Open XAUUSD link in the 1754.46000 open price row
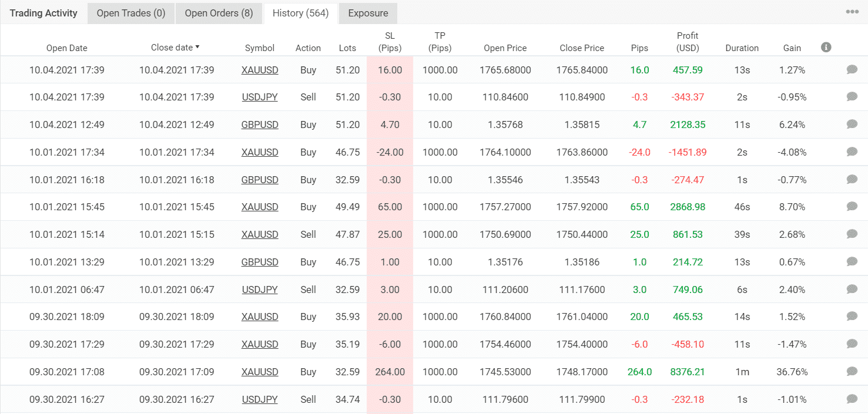 [260, 344]
